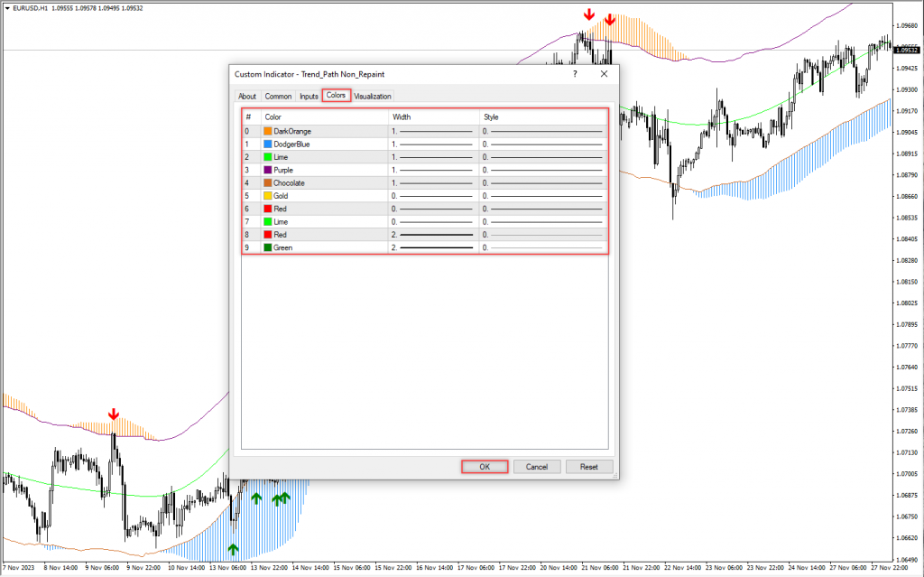Open width dropdown for Red row 8

pos(433,234)
